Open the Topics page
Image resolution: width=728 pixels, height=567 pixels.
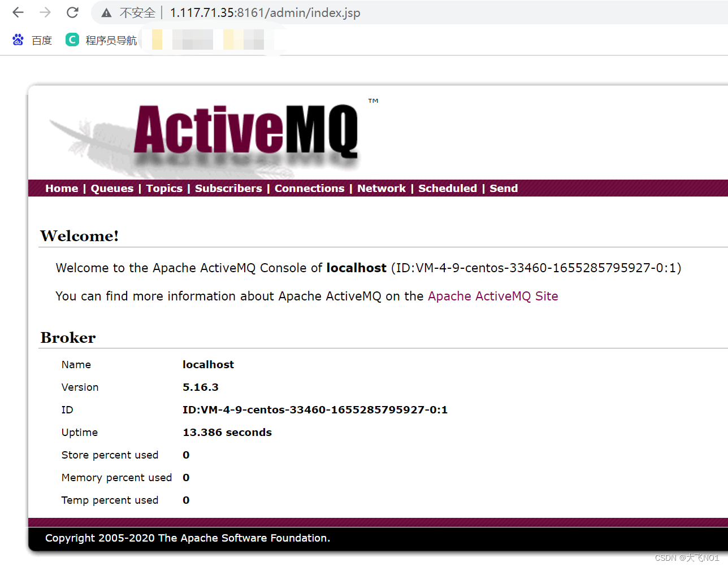(164, 188)
